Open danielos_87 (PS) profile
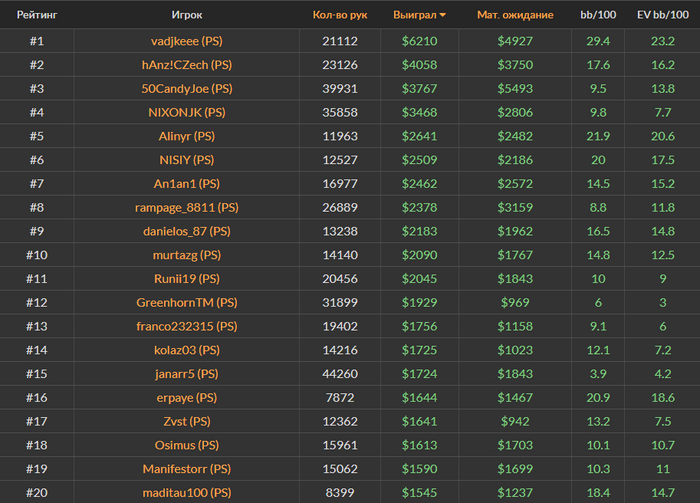The image size is (700, 503). tap(186, 232)
